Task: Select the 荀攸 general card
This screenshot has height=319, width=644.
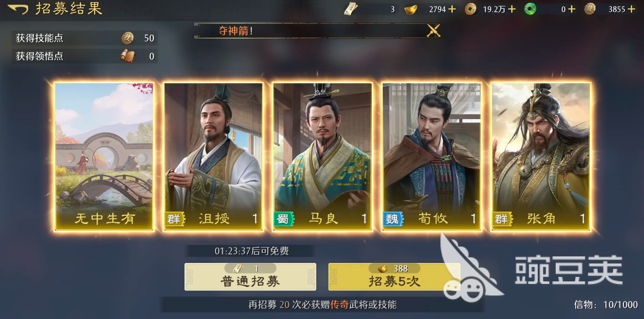Action: 432,157
